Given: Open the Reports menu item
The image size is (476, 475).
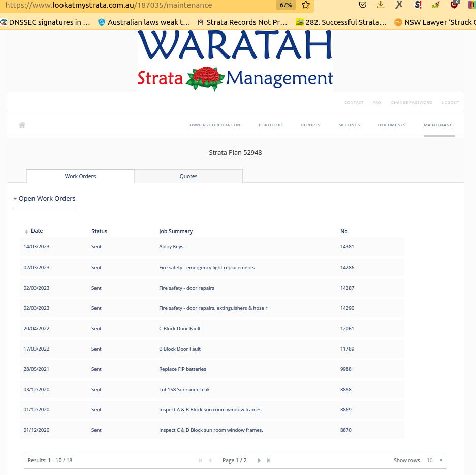Looking at the screenshot, I should click(310, 125).
